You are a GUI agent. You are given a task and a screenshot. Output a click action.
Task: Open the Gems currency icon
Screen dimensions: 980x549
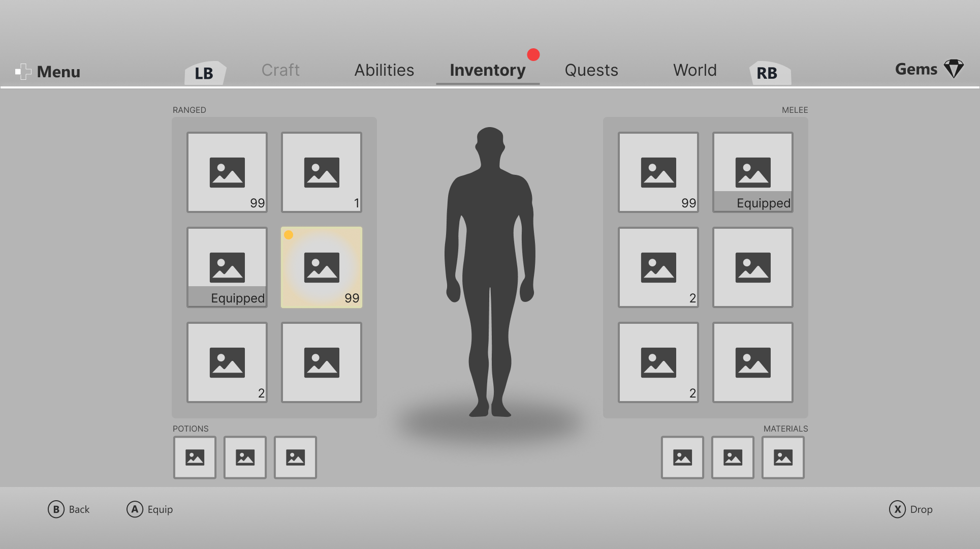954,68
